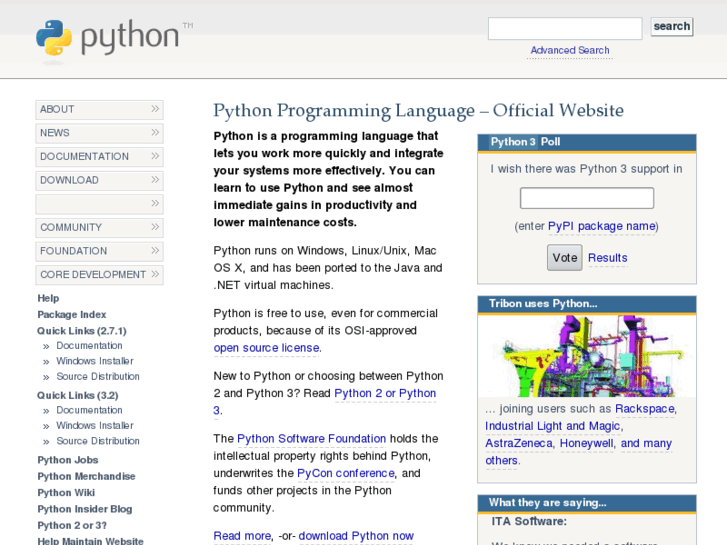Click the Quick Links (2.7.1) heading
Viewport: 727px width, 545px height.
pyautogui.click(x=82, y=331)
